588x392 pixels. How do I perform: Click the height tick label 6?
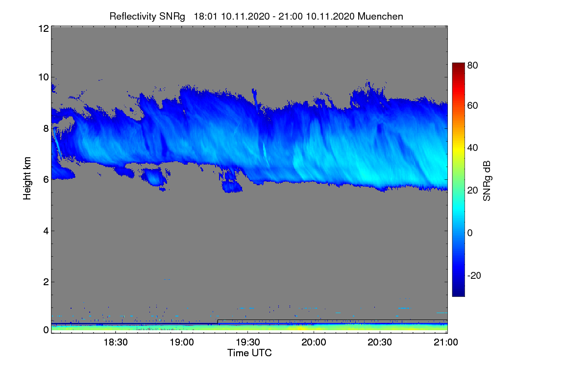(x=46, y=179)
